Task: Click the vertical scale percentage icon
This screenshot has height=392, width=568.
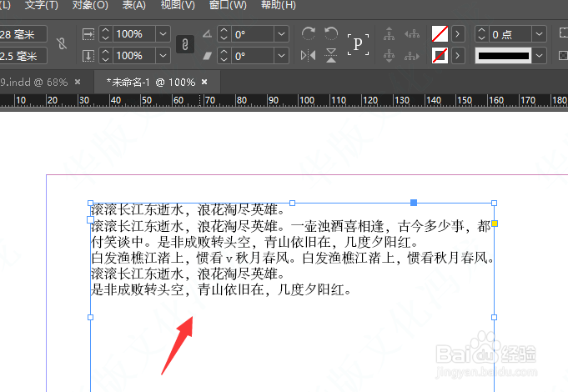Action: (88, 56)
